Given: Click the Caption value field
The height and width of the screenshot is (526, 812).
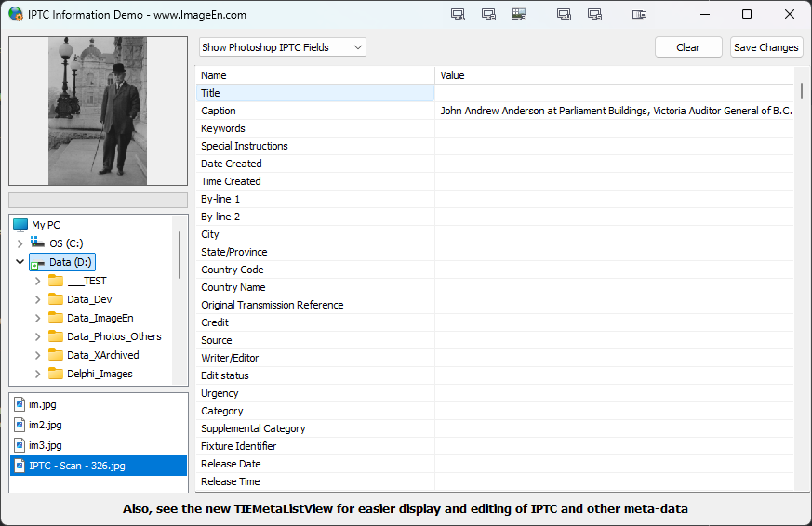Looking at the screenshot, I should (x=614, y=111).
